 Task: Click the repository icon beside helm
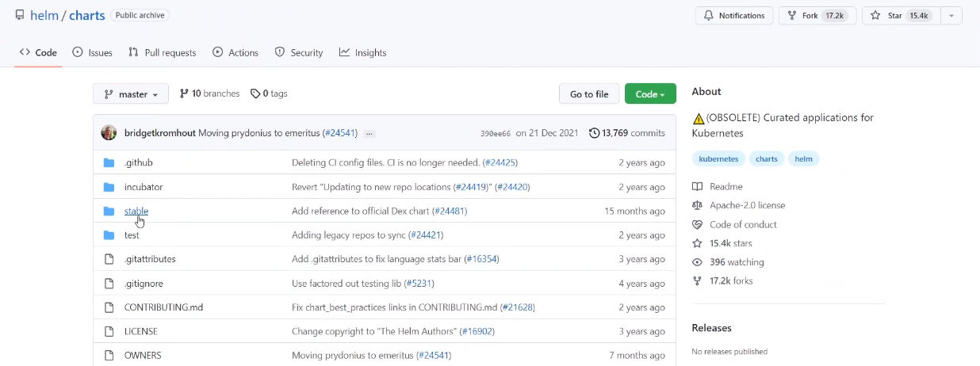(20, 16)
